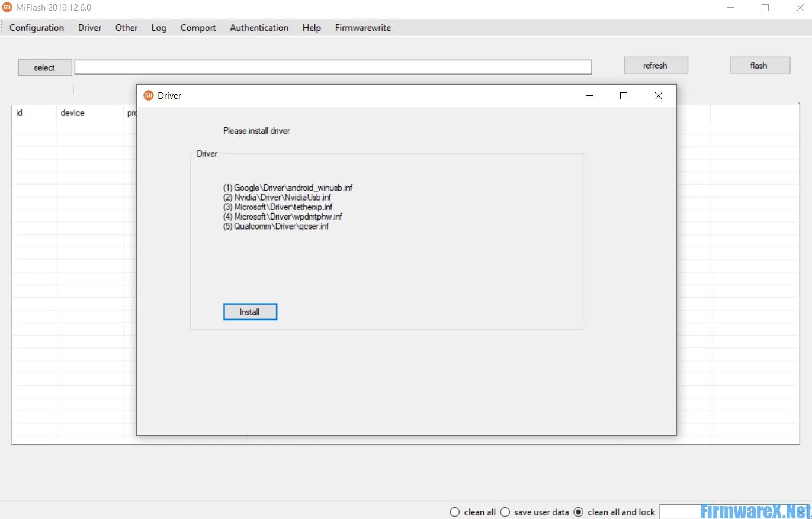Click the refresh button

655,65
